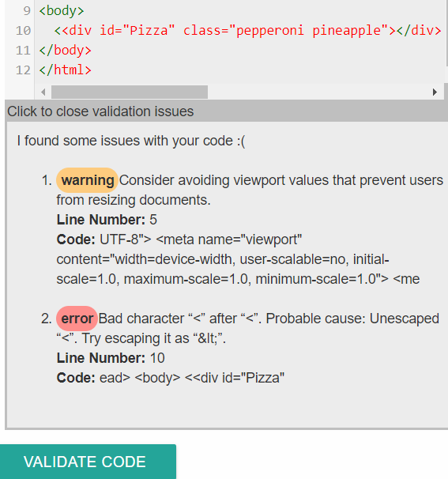Click the horizontal scrollbar thumb in the editor
Screen dimensions: 448x479
(130, 92)
